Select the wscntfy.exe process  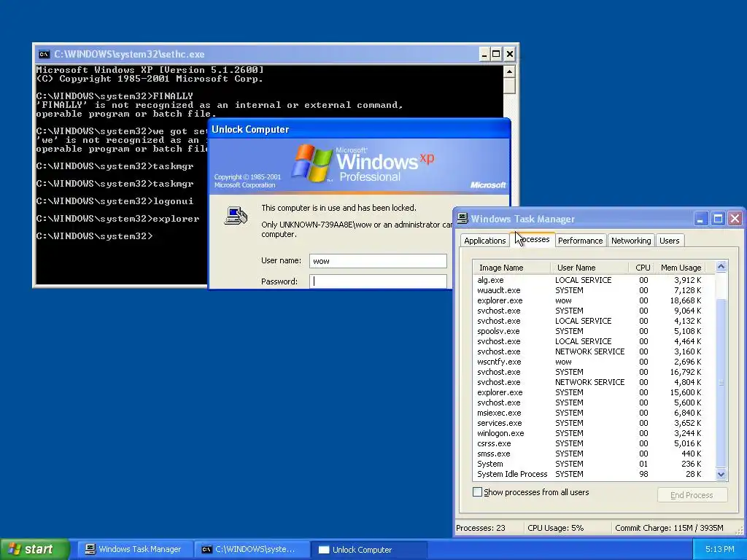[x=593, y=362]
